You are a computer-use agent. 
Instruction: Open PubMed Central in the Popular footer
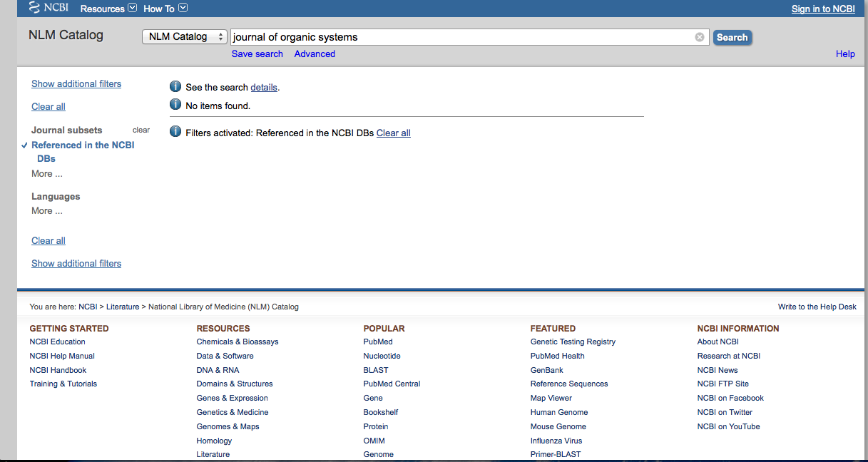tap(392, 384)
